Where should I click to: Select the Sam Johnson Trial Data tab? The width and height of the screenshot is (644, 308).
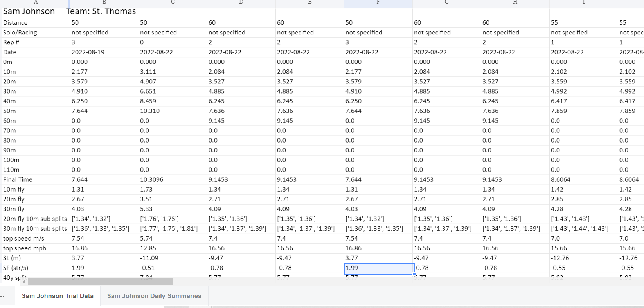58,296
